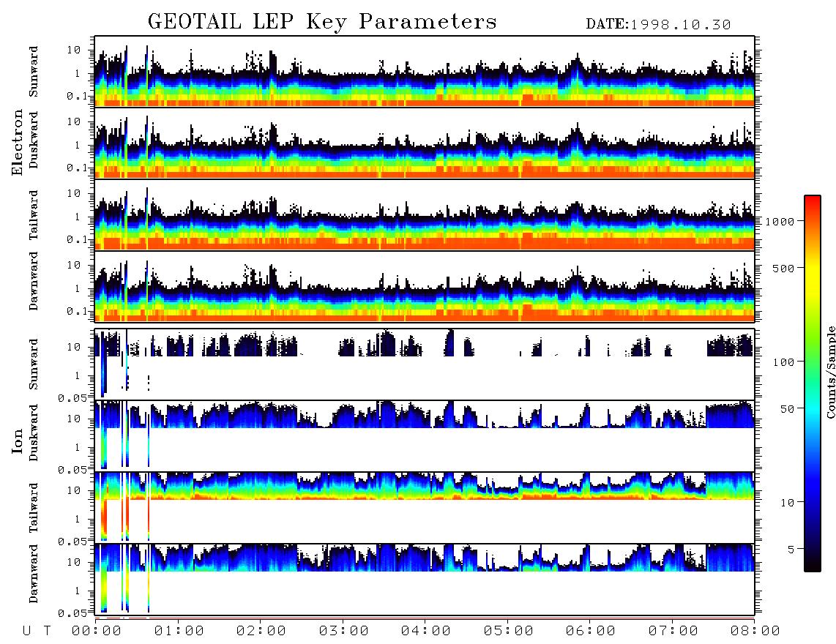Image resolution: width=836 pixels, height=644 pixels.
Task: Select the "05:00" time tick label
Action: point(509,632)
